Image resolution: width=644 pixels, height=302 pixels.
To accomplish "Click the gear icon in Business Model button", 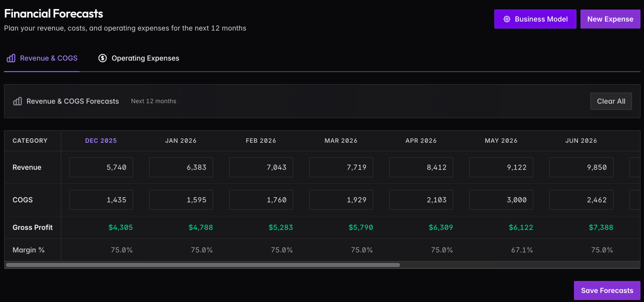I will tap(506, 19).
